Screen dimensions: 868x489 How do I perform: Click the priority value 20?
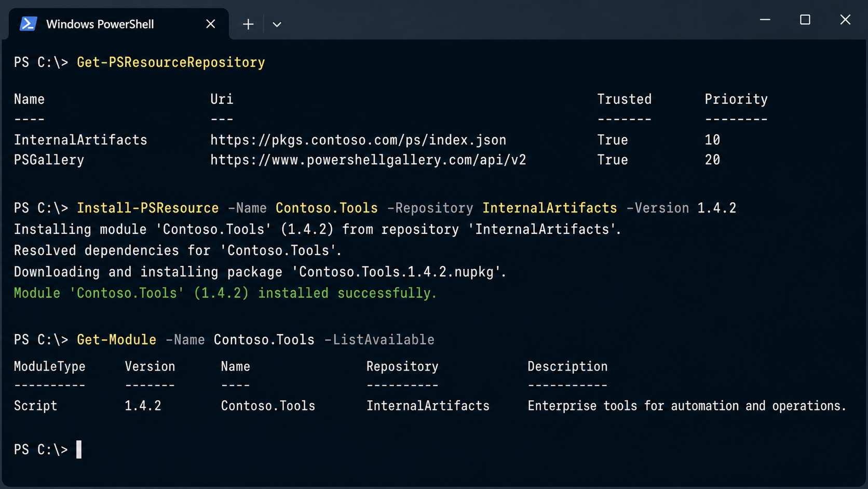coord(712,160)
